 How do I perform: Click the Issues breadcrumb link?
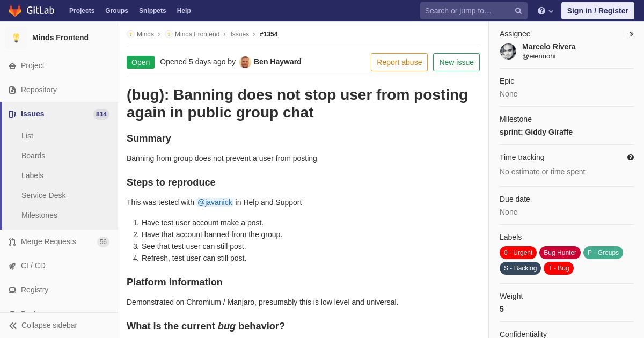coord(240,34)
